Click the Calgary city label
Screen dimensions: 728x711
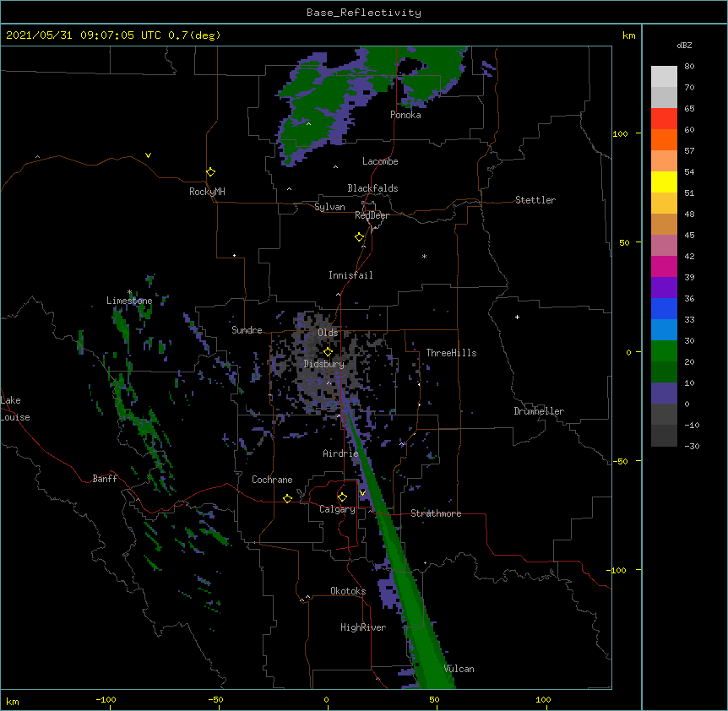337,509
